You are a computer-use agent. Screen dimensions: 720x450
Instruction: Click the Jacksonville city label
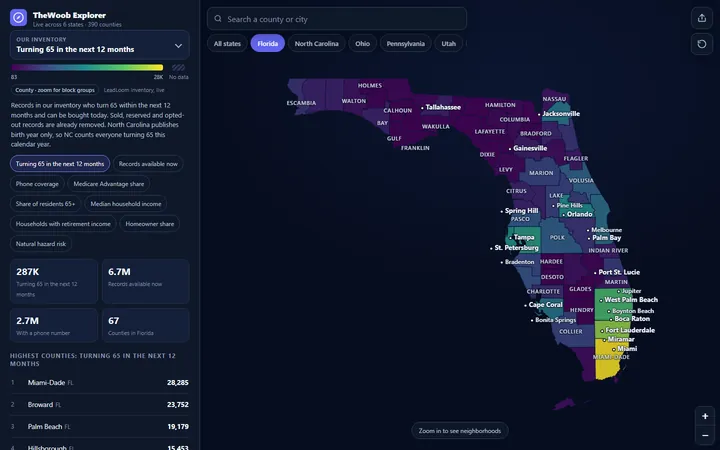(561, 114)
